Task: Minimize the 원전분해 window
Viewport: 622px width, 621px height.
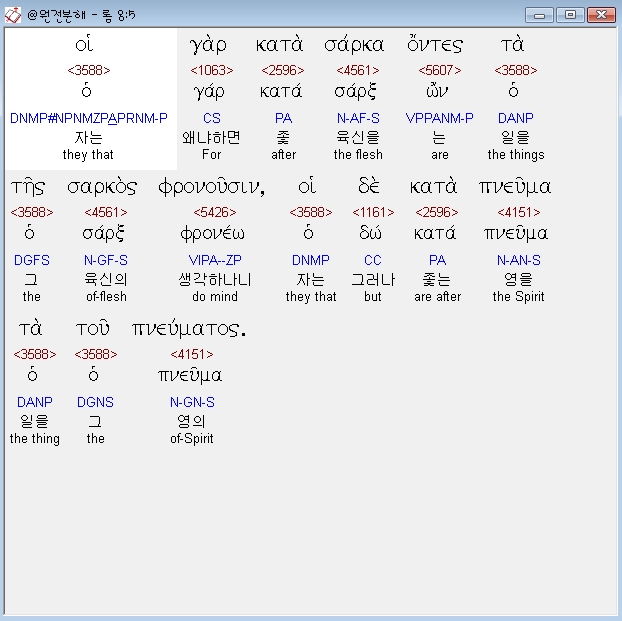Action: [539, 15]
